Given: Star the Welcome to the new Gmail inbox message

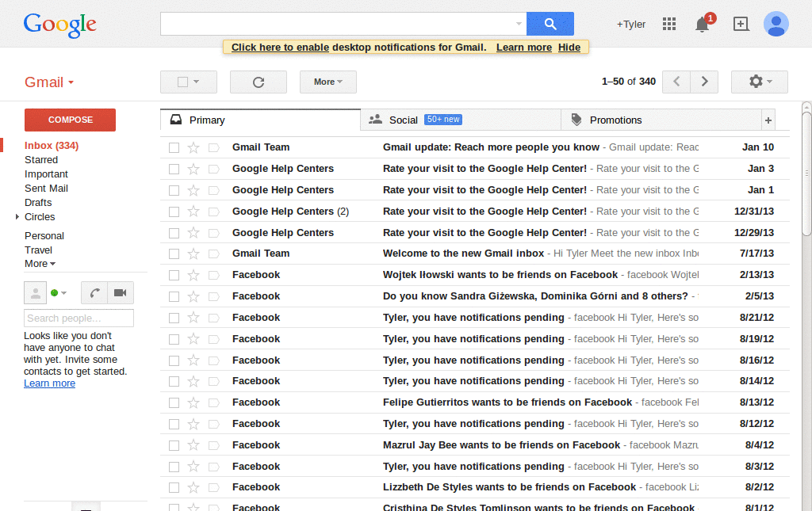Looking at the screenshot, I should 193,254.
